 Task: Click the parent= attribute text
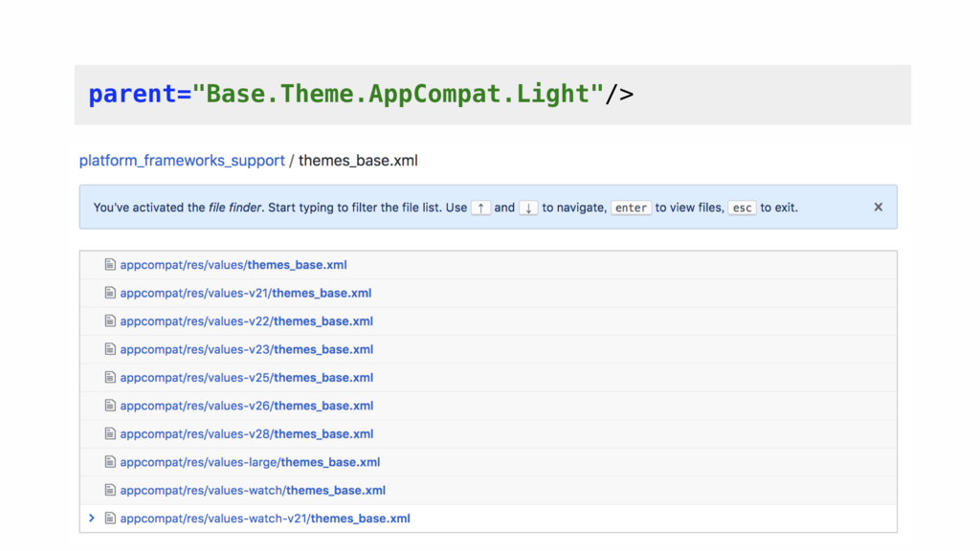(x=140, y=95)
